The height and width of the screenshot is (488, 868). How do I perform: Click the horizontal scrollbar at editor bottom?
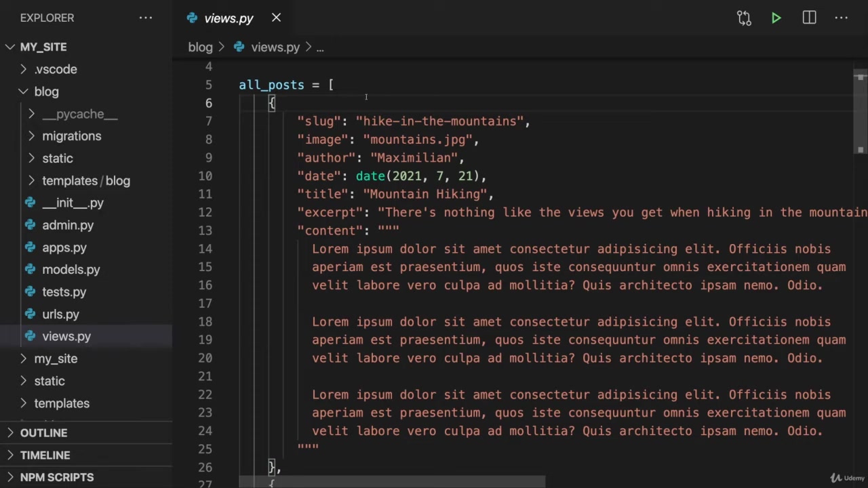(x=392, y=482)
